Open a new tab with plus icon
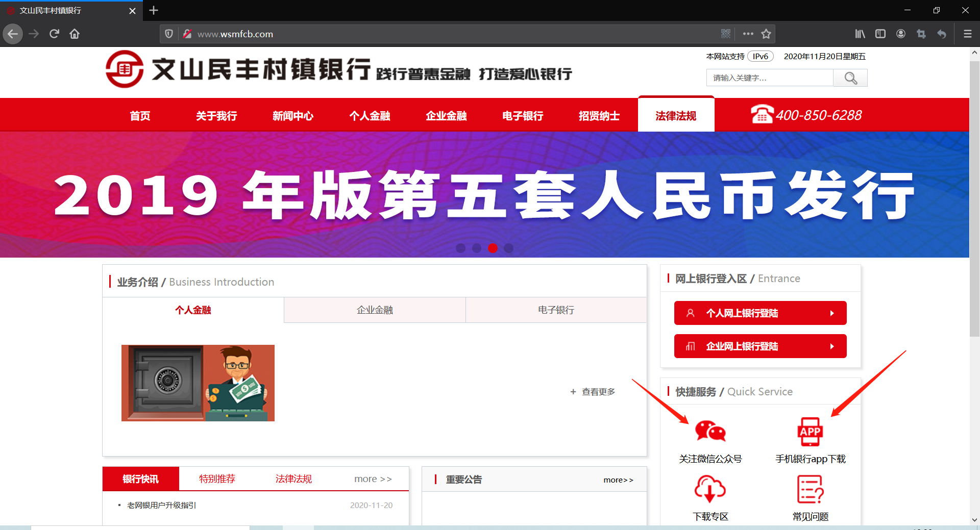 [x=154, y=10]
